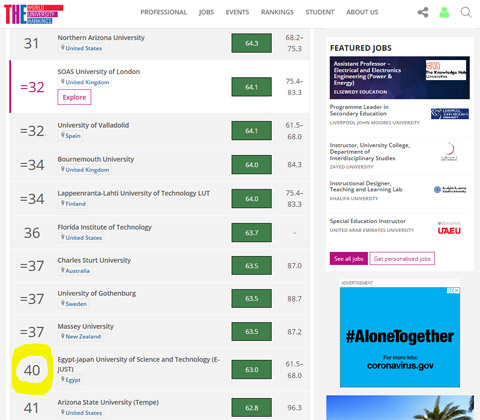Open the Northern Arizona University link

(101, 38)
